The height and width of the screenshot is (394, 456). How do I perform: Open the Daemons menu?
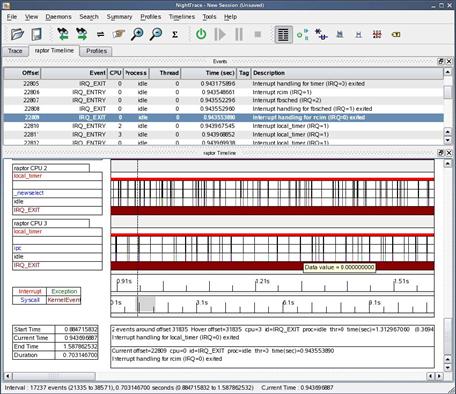coord(58,17)
